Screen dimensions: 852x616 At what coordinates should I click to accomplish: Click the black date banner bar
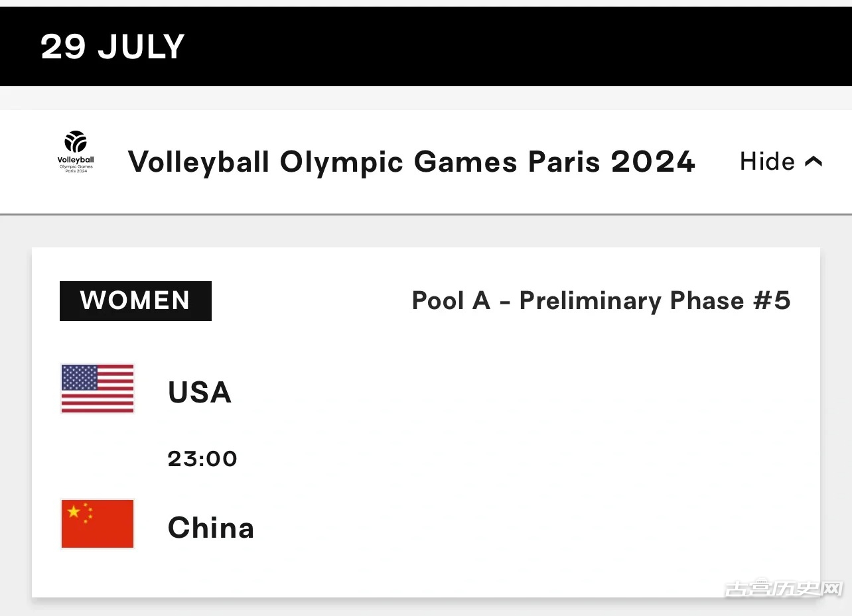tap(426, 46)
